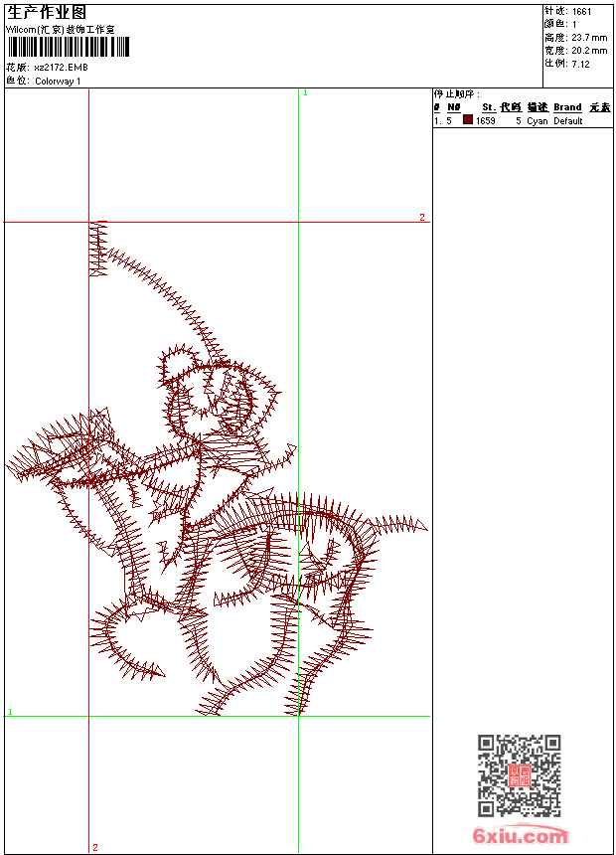Click the scale value 7.12
This screenshot has width=616, height=855.
click(x=580, y=64)
